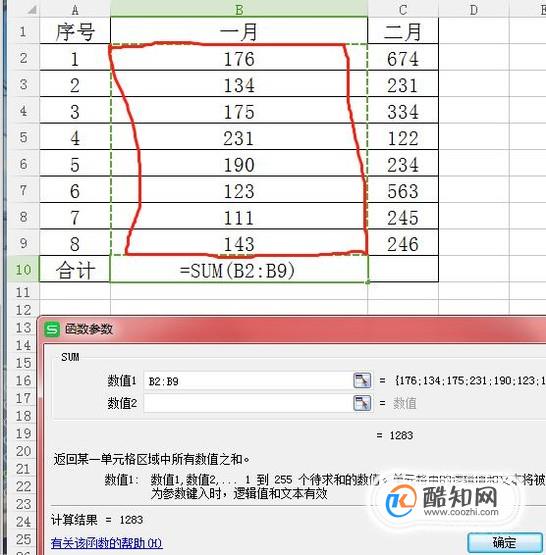
Task: Select column D header
Action: pyautogui.click(x=474, y=9)
